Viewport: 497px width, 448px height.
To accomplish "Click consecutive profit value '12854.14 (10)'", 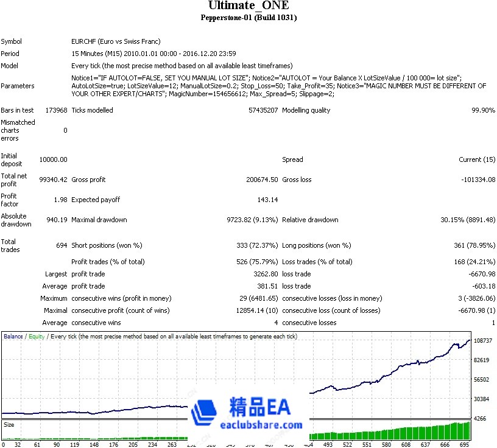I will pos(257,311).
